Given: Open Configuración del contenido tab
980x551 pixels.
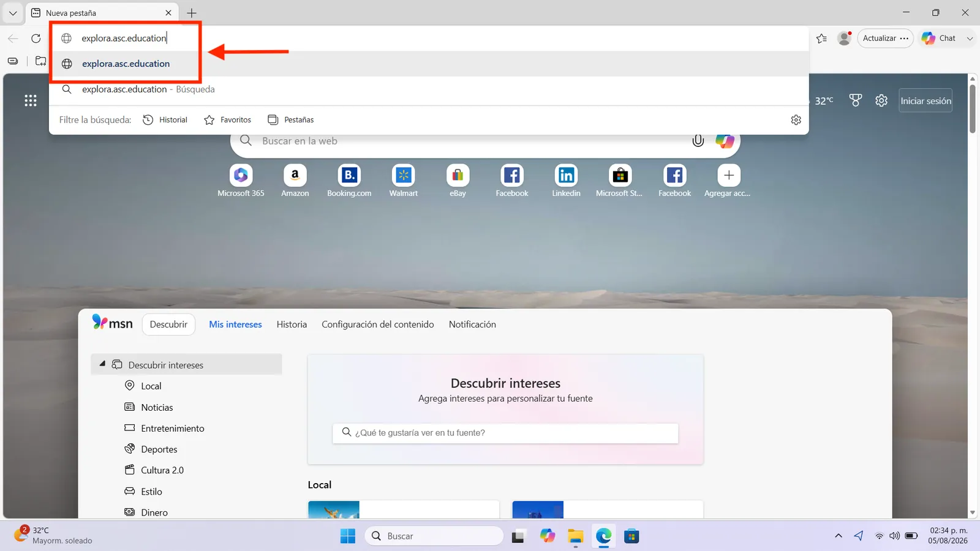Looking at the screenshot, I should [x=378, y=324].
